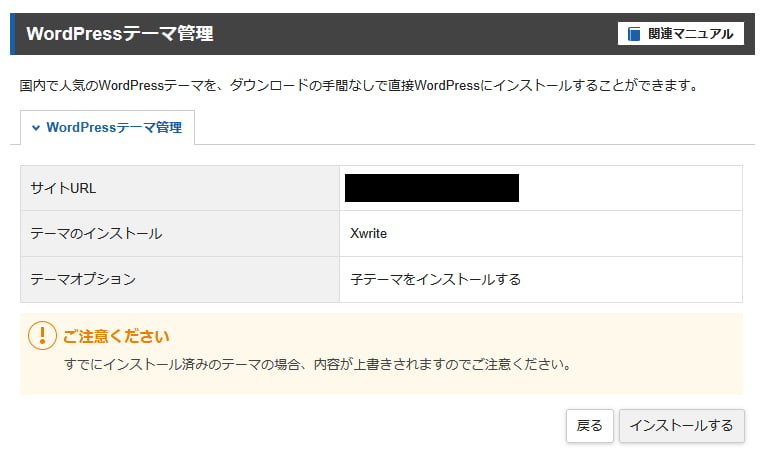
Task: Click the 子テーマをインストールする option text
Action: pyautogui.click(x=435, y=279)
